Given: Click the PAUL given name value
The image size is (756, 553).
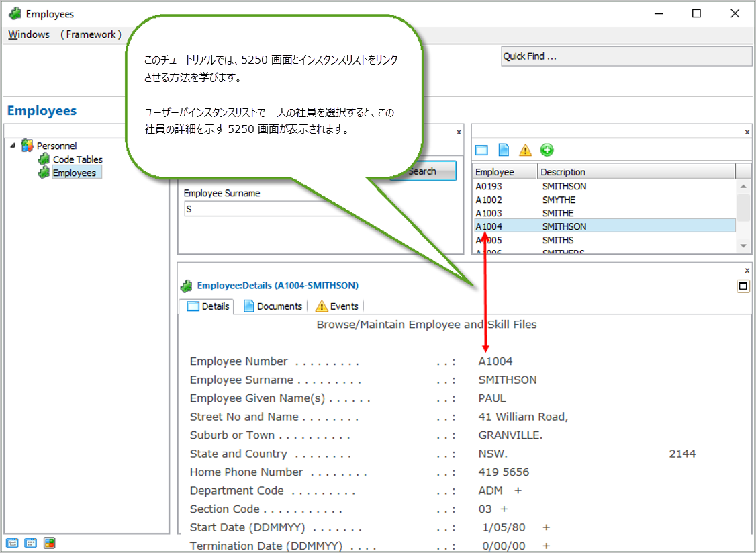Looking at the screenshot, I should pyautogui.click(x=491, y=398).
